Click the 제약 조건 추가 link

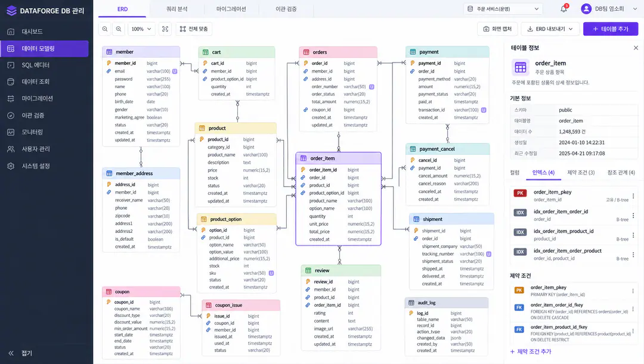[x=531, y=351]
